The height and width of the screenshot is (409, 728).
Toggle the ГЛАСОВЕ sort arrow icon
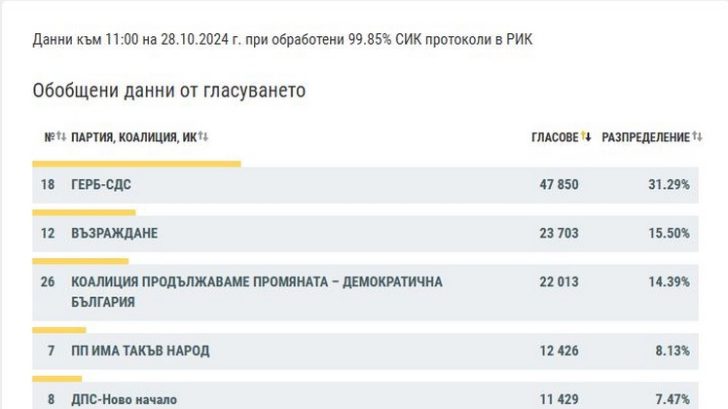587,138
